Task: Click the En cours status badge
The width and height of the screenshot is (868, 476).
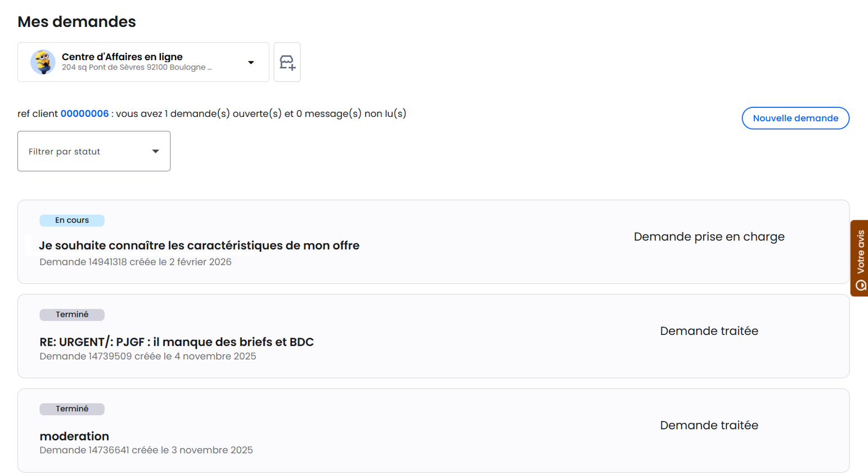Action: click(72, 220)
